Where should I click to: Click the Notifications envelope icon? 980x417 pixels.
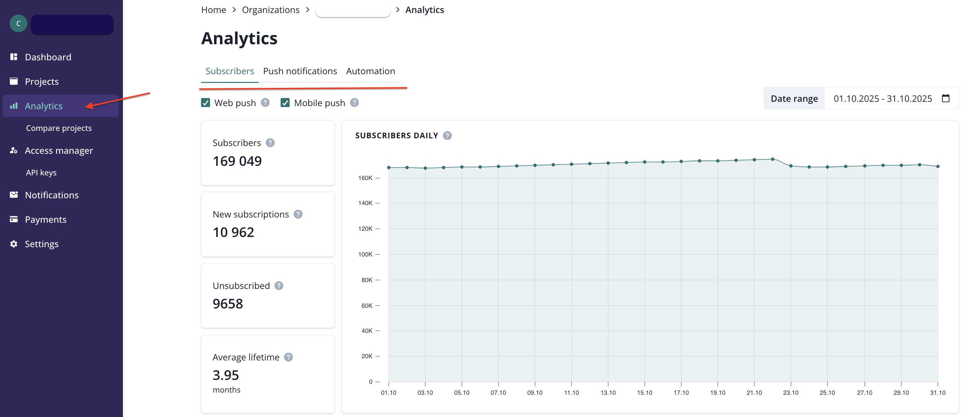point(14,195)
